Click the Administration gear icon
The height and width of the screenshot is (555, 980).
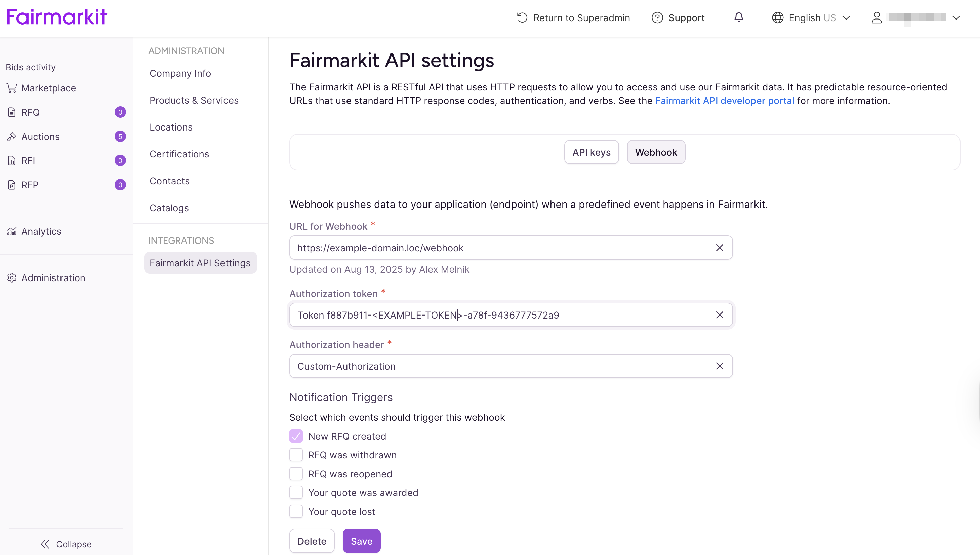click(12, 278)
